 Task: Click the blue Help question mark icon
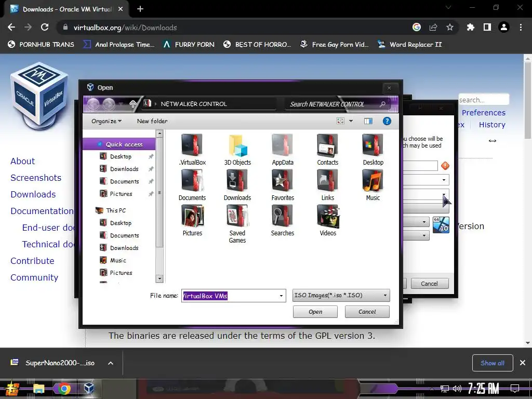[x=387, y=121]
